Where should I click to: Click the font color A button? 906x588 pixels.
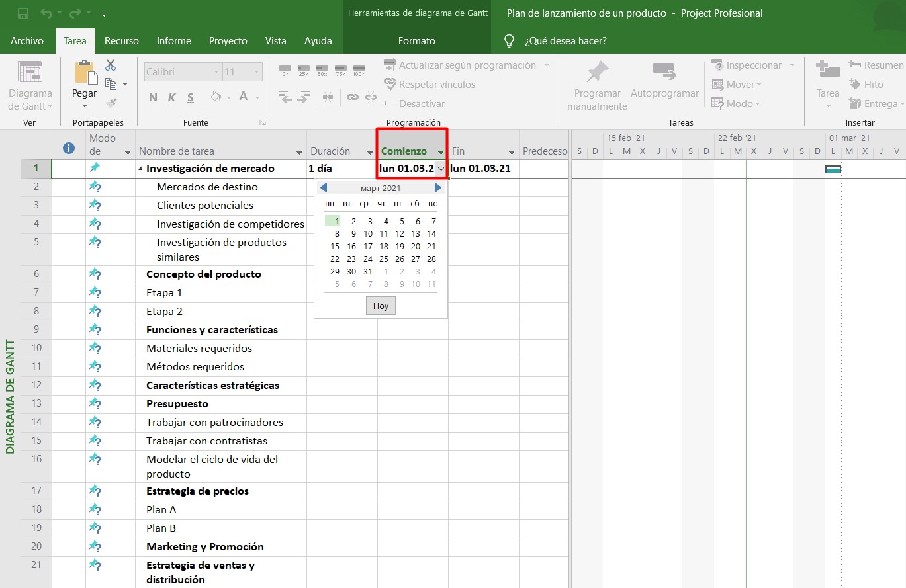click(243, 97)
